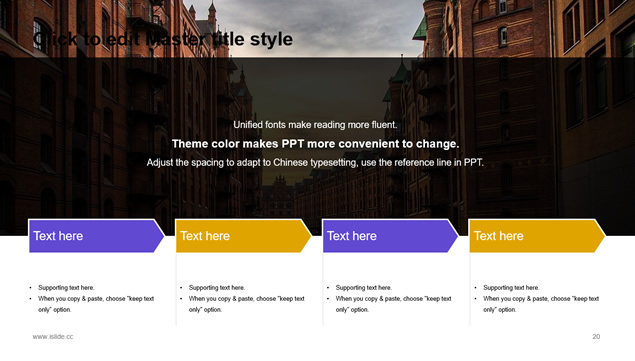Click 'Supporting text here.' under first purple arrow

[66, 288]
